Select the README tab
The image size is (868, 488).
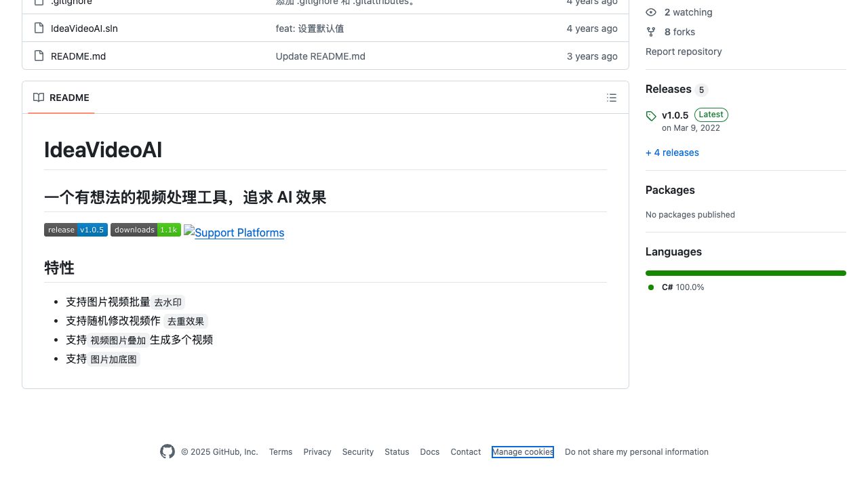coord(61,98)
